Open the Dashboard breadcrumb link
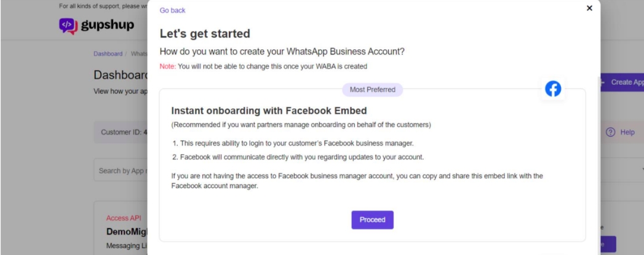Screen dimensions: 644x255 (x=108, y=53)
